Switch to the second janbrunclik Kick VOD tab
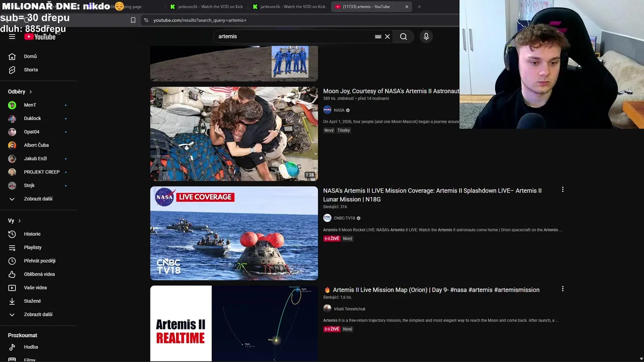The image size is (644, 362). pos(289,7)
